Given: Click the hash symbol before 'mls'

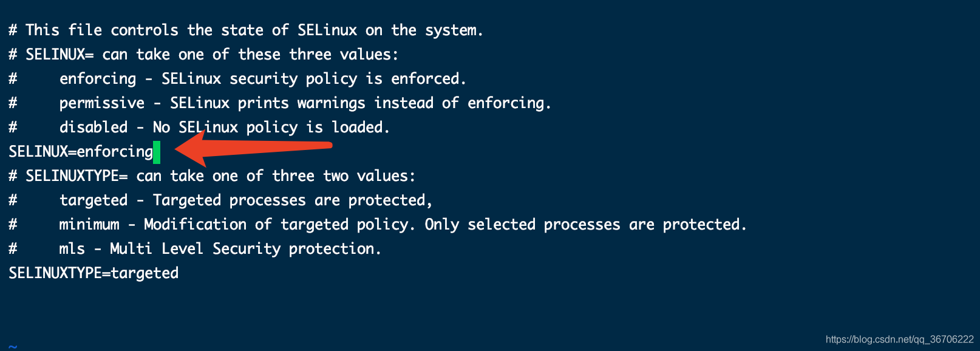Looking at the screenshot, I should coord(13,248).
